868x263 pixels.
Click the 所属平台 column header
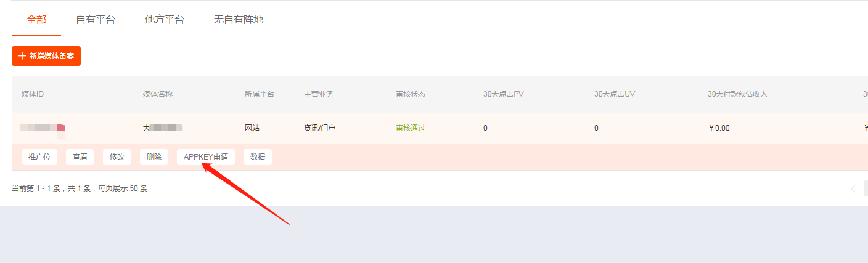260,94
